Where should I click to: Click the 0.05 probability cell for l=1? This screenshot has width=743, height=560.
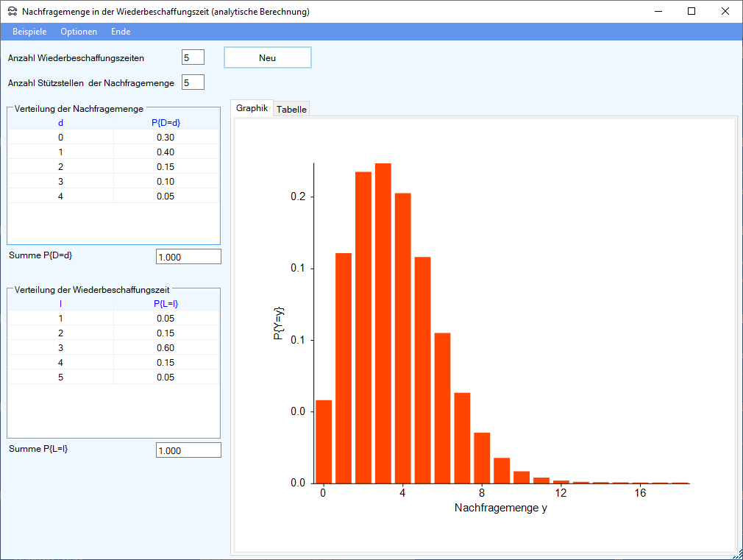coord(166,319)
